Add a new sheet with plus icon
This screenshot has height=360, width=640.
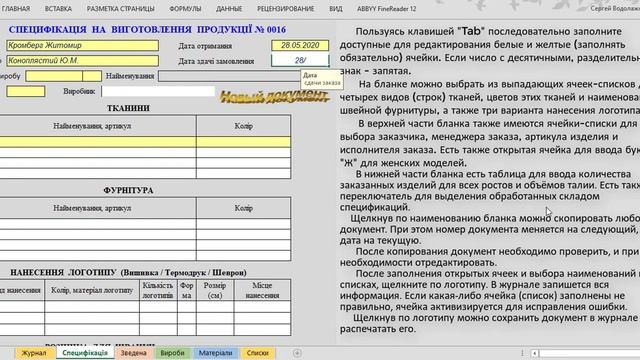click(297, 353)
